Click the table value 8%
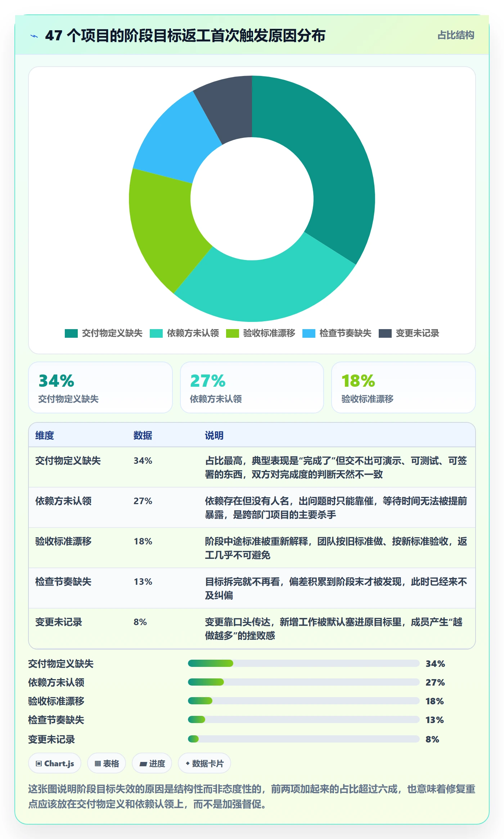The height and width of the screenshot is (839, 504). tap(140, 622)
